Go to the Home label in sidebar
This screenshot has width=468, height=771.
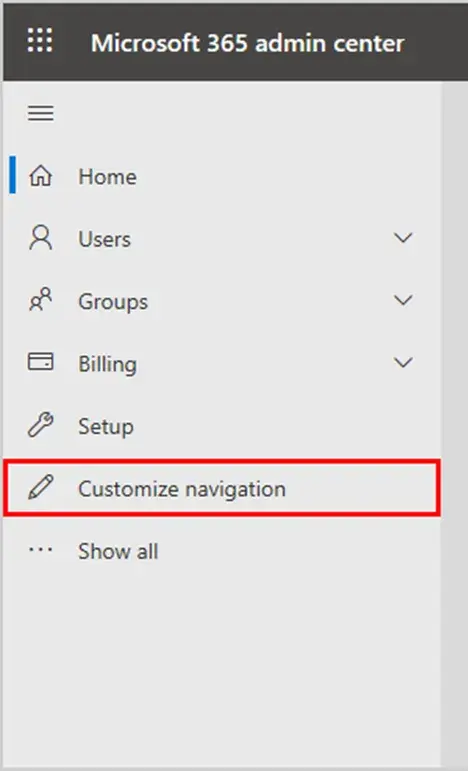point(108,177)
